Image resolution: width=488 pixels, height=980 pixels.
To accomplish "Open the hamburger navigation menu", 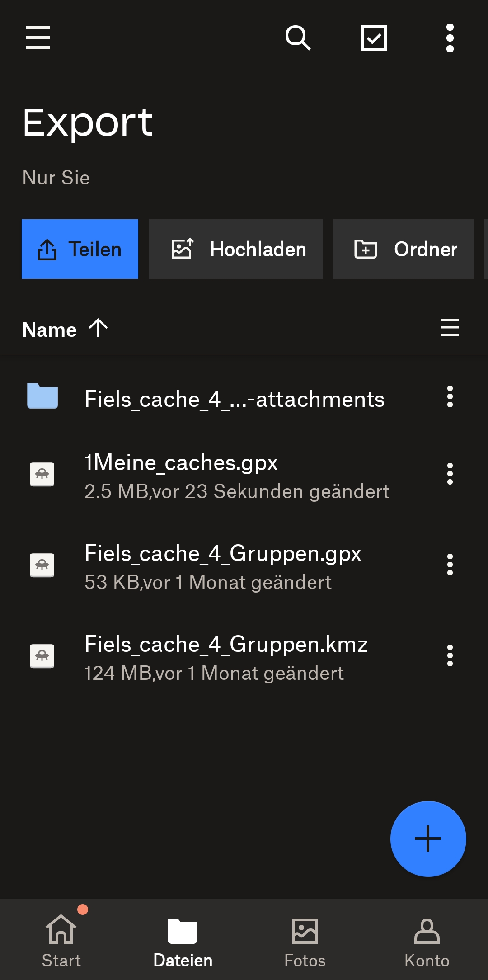I will pos(38,38).
